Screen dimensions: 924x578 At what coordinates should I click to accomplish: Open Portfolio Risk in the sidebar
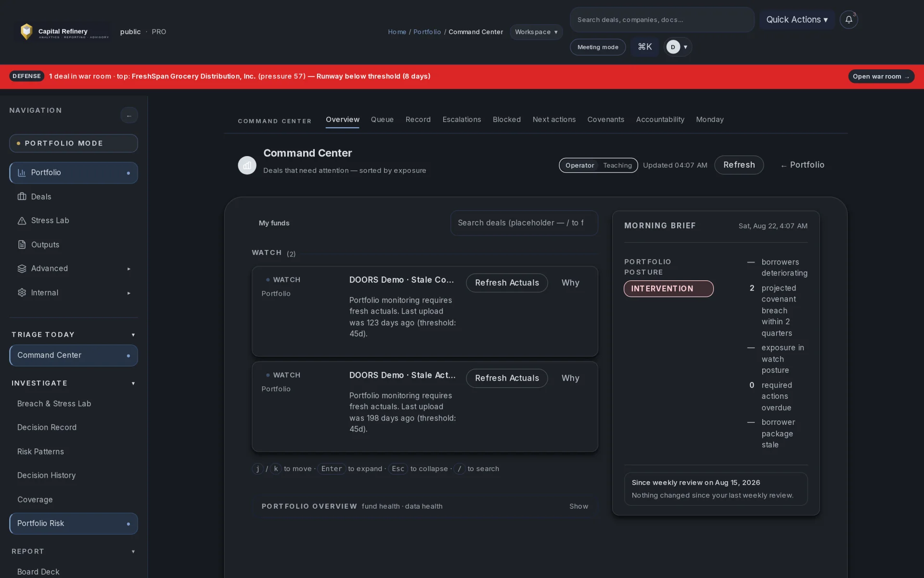point(74,523)
